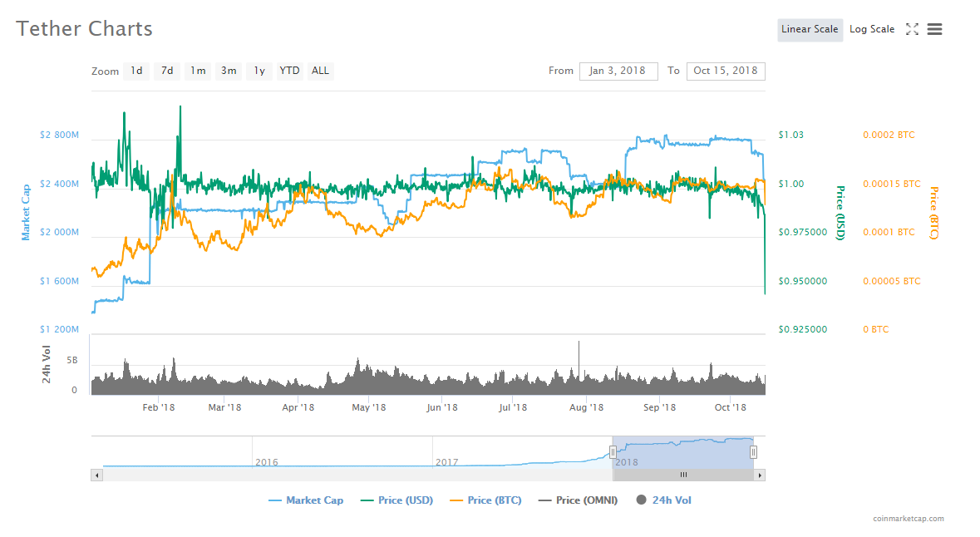The width and height of the screenshot is (980, 537).
Task: Switch to Log Scale
Action: click(x=871, y=29)
